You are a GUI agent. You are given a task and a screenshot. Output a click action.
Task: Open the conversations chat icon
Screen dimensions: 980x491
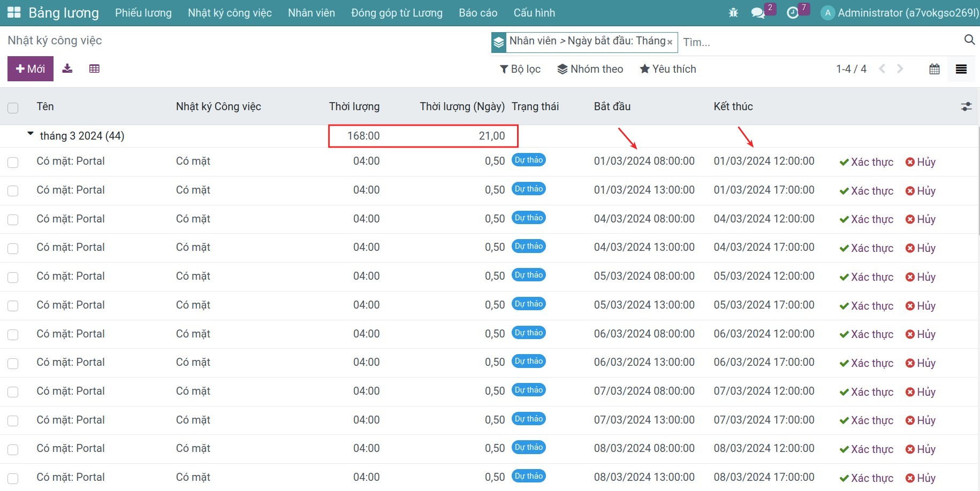pos(758,12)
